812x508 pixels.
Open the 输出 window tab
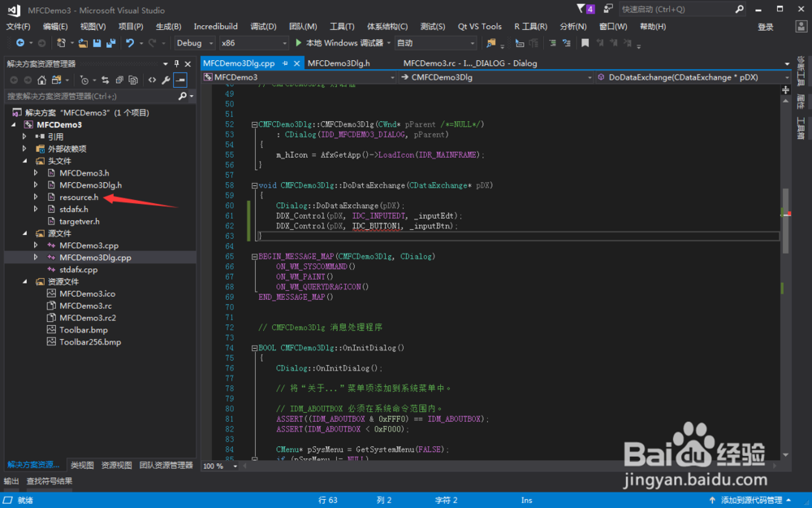point(11,481)
